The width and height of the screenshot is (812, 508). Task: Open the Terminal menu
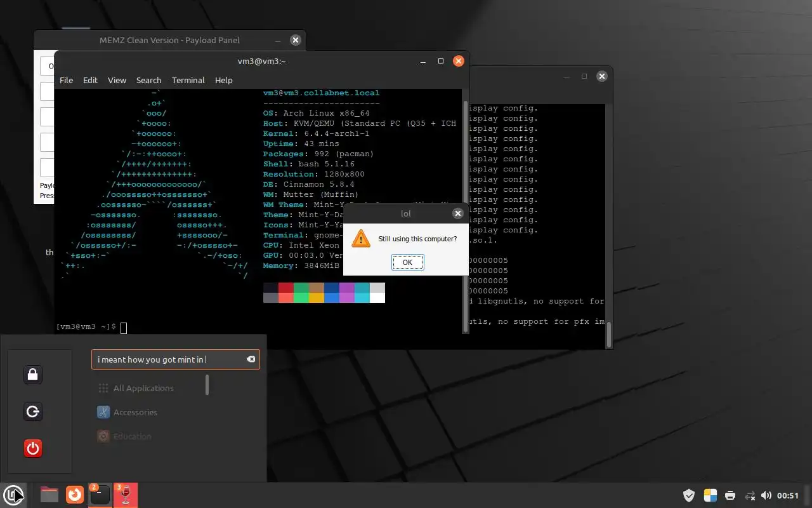click(188, 80)
